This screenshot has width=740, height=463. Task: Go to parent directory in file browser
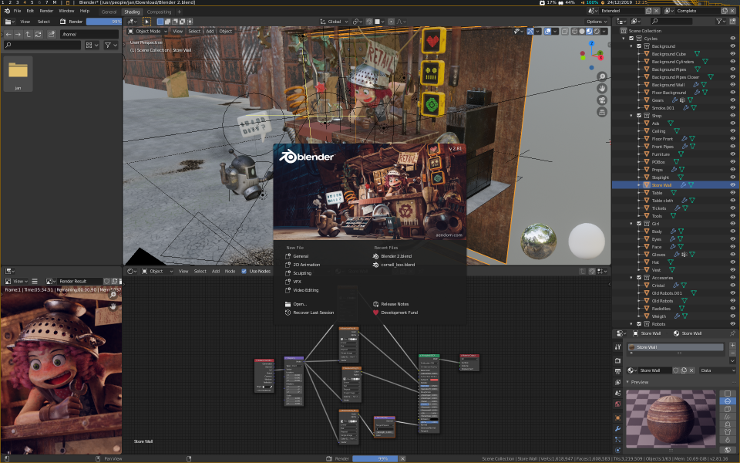click(28, 34)
